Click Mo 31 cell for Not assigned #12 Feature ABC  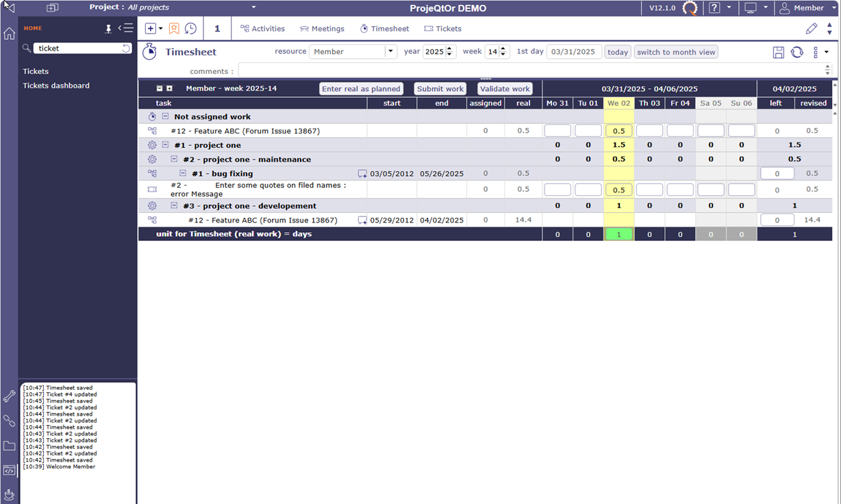pos(557,131)
